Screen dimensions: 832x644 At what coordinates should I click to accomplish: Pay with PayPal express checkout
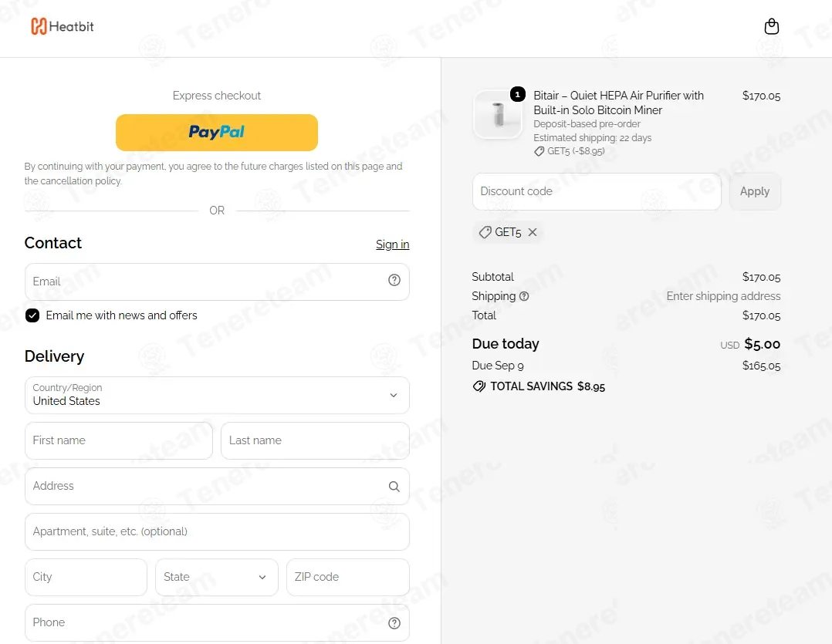pyautogui.click(x=216, y=133)
